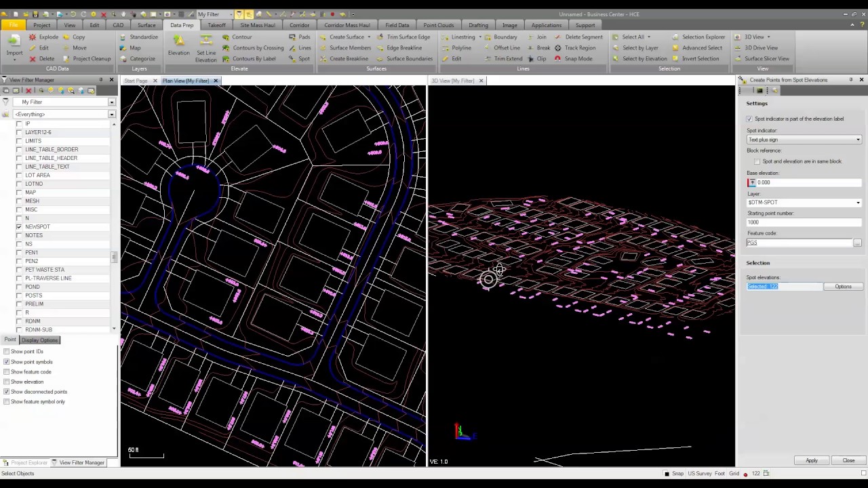This screenshot has width=868, height=488.
Task: Open the My Filter dropdown in View Filter Manager
Action: click(x=111, y=102)
